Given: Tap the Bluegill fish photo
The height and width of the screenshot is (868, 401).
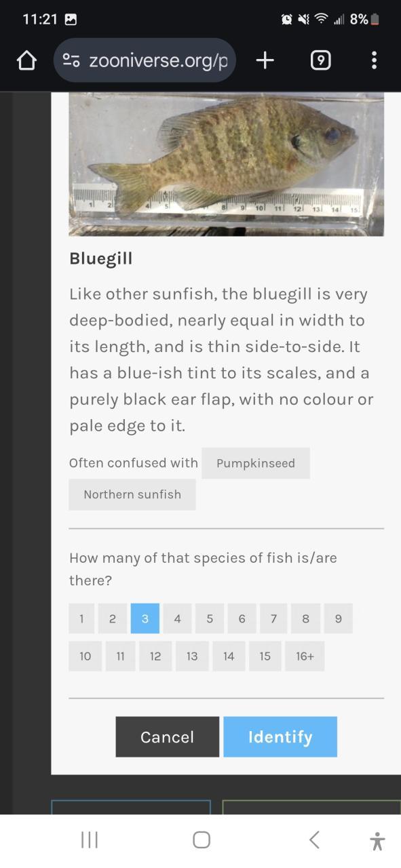Looking at the screenshot, I should click(x=227, y=164).
